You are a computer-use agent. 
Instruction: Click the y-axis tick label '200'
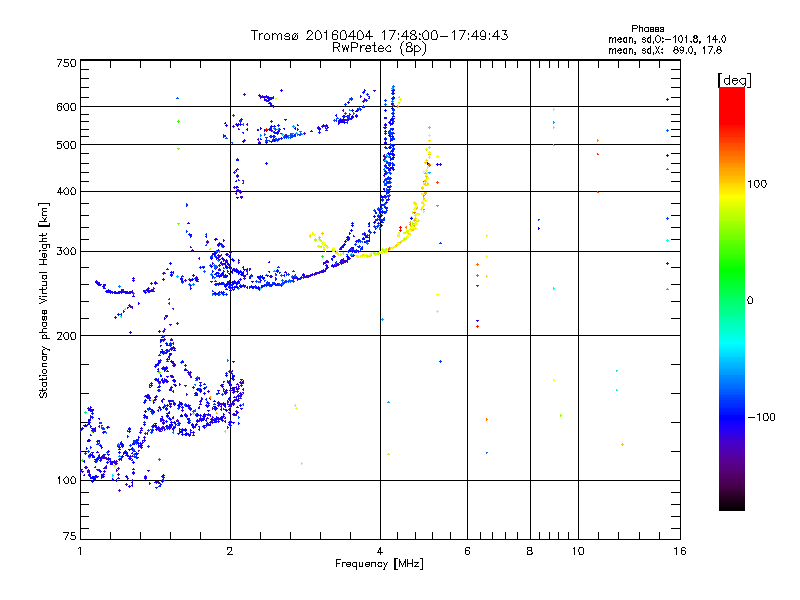coord(66,336)
